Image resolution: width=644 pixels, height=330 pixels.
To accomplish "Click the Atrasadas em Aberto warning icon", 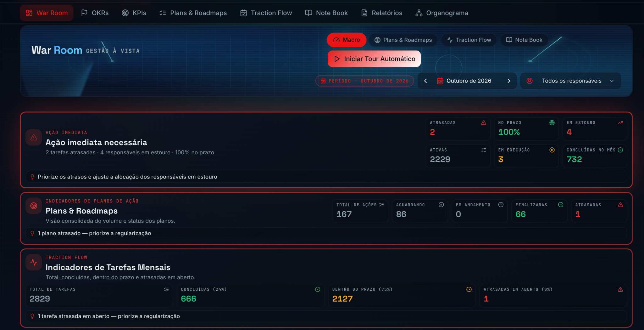I will pyautogui.click(x=620, y=290).
